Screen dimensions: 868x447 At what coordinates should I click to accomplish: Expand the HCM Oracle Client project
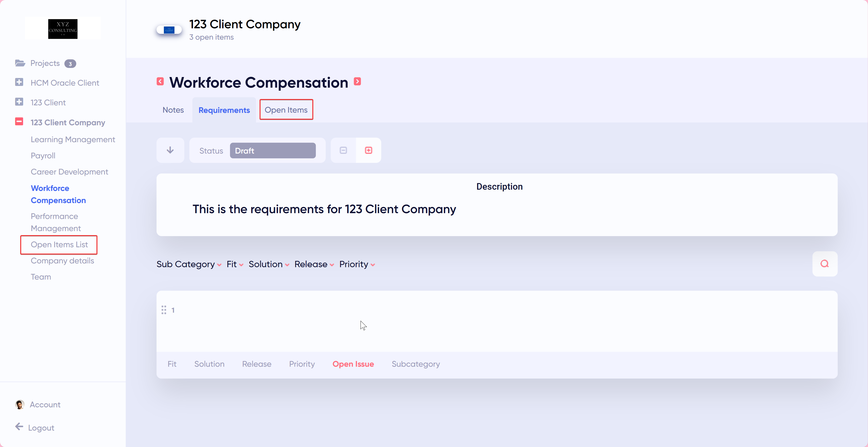click(19, 82)
